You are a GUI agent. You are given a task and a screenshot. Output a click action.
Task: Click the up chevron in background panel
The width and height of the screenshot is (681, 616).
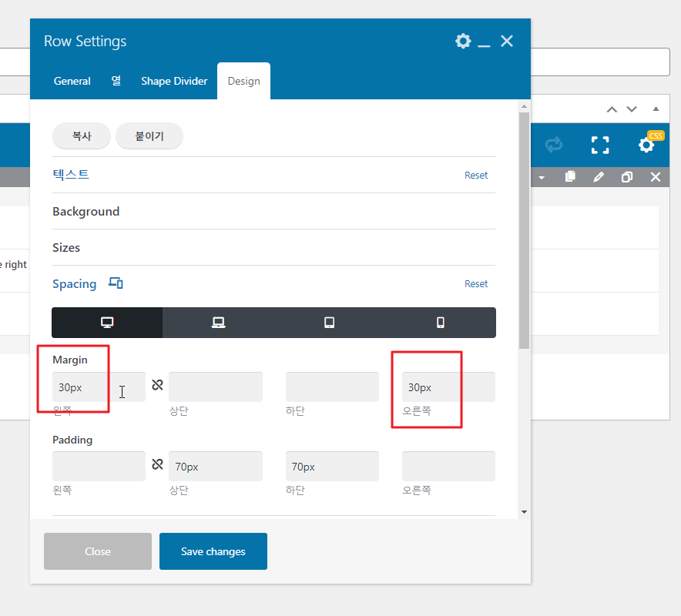[x=612, y=109]
